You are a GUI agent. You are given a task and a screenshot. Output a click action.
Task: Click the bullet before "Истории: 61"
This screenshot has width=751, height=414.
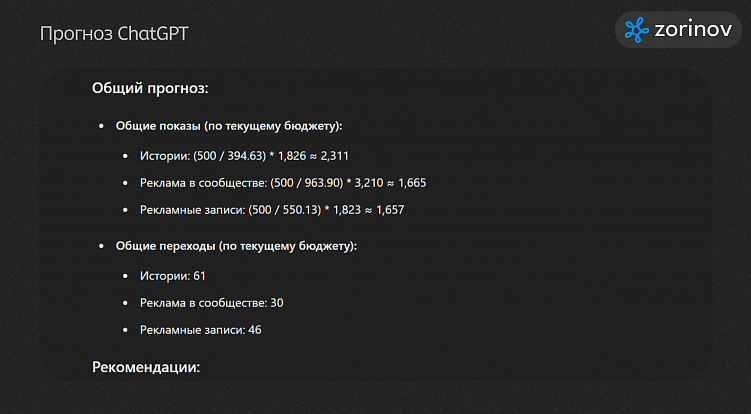tap(125, 275)
